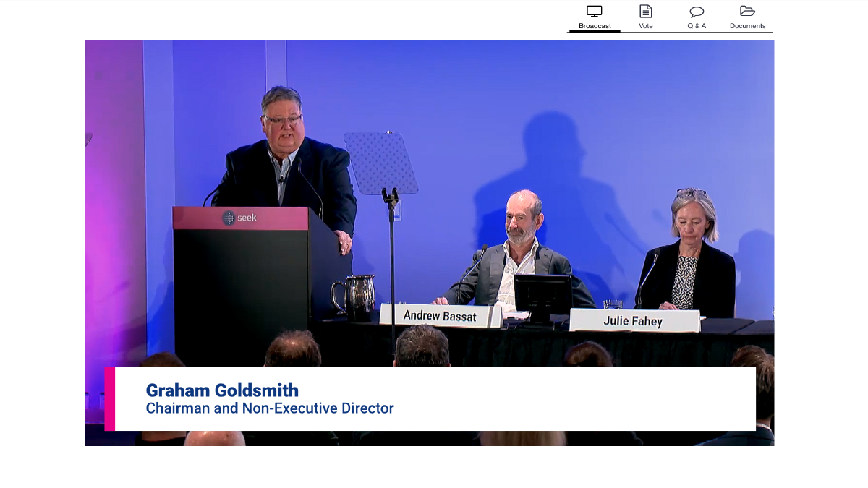This screenshot has width=868, height=488.
Task: Click the Chairman and Non-Executive Director subtitle
Action: [270, 408]
